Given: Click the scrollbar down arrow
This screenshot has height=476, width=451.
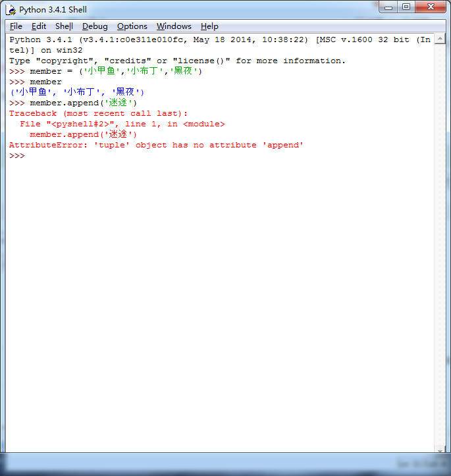Looking at the screenshot, I should coord(440,450).
